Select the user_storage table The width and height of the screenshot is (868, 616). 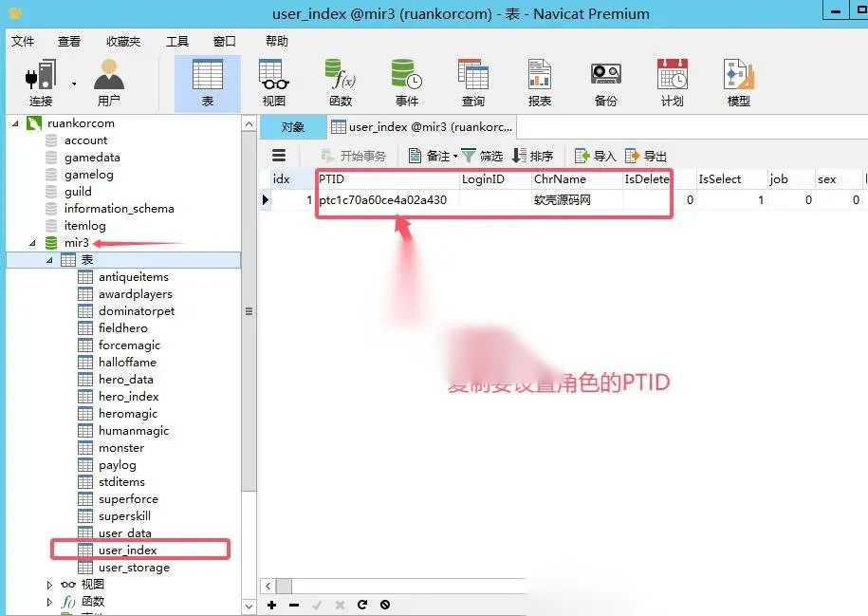(x=134, y=568)
